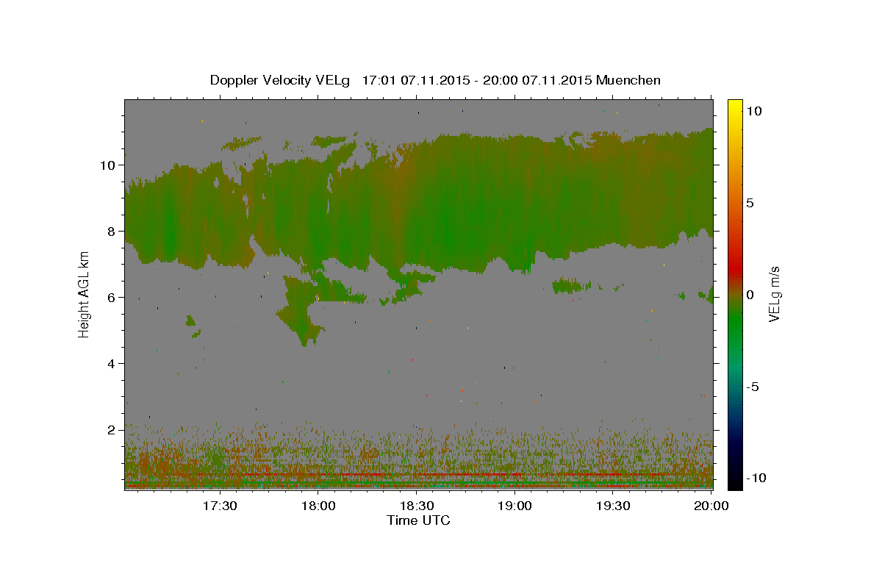Click the 20:00 time tick label

711,506
